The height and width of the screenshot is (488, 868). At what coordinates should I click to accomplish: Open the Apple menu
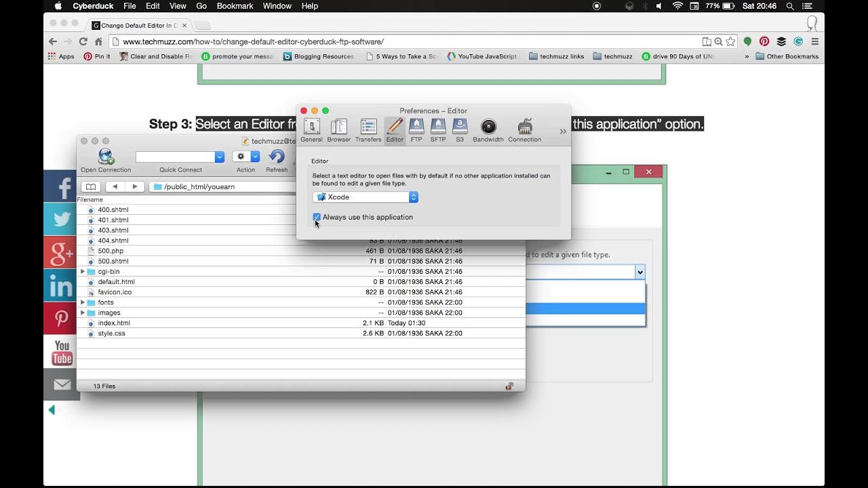tap(58, 6)
